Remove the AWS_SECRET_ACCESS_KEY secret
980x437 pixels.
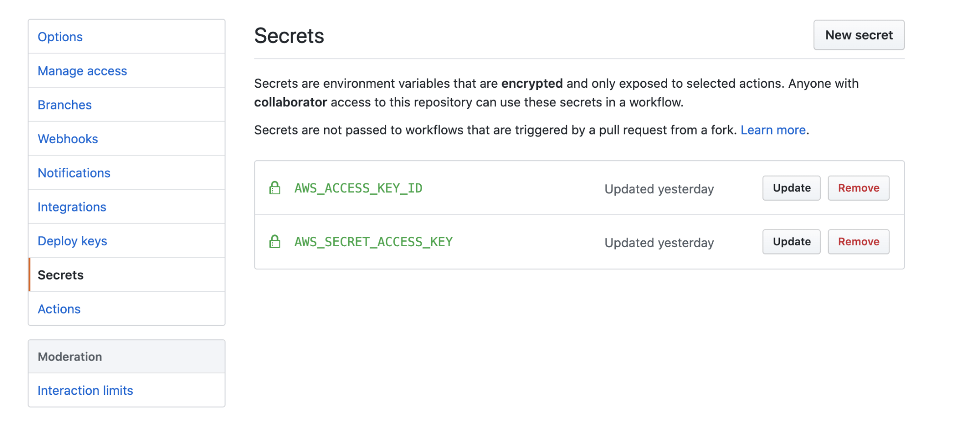tap(858, 241)
